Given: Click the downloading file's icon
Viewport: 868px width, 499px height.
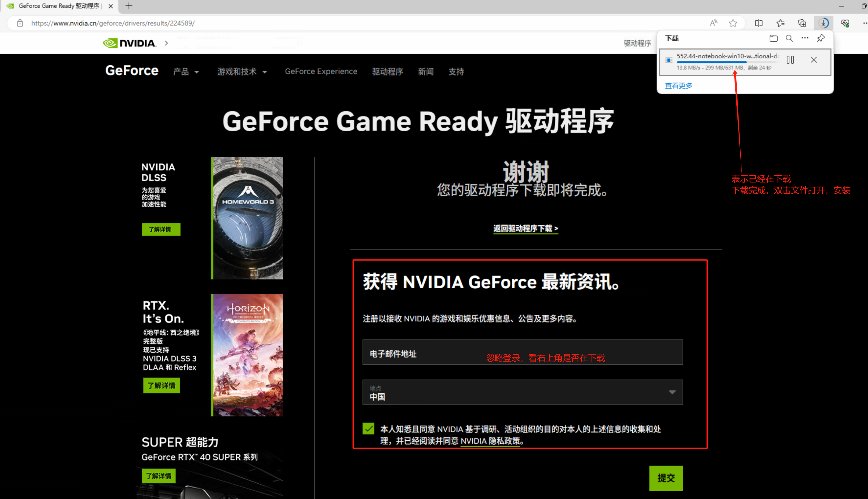Looking at the screenshot, I should pos(669,60).
